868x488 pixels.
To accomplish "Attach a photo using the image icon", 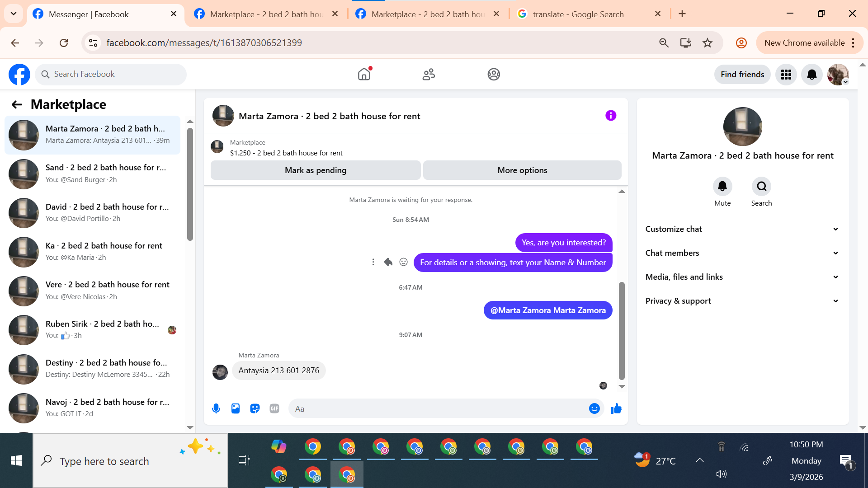I will [x=236, y=408].
